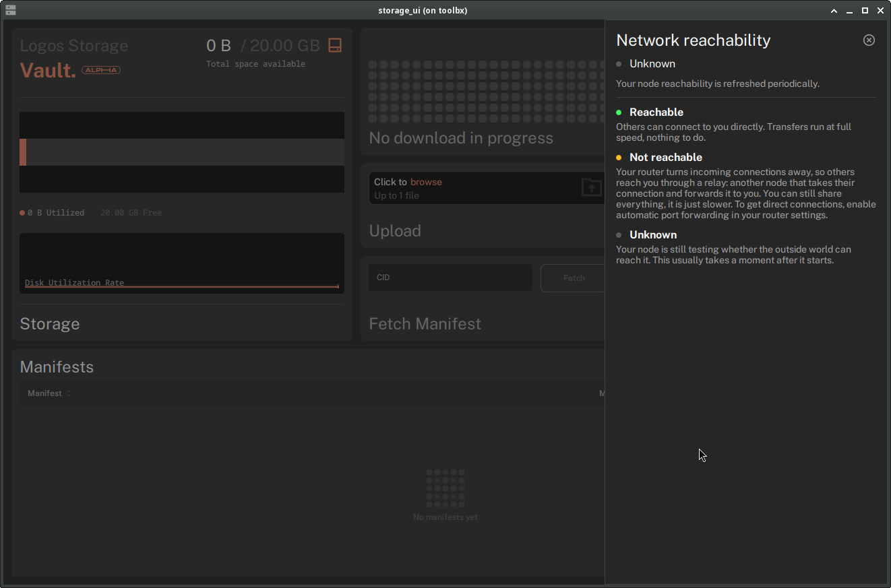Click the Disk Utilization Rate label

click(x=74, y=283)
